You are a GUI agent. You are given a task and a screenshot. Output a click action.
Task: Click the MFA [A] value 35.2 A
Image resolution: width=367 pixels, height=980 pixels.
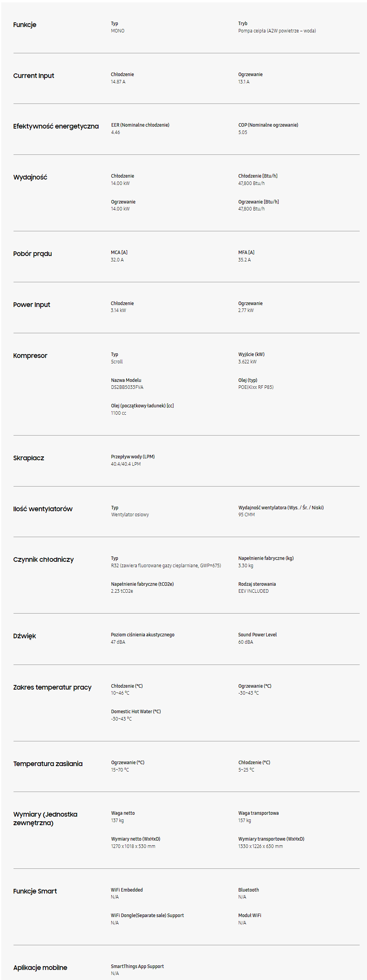[245, 260]
